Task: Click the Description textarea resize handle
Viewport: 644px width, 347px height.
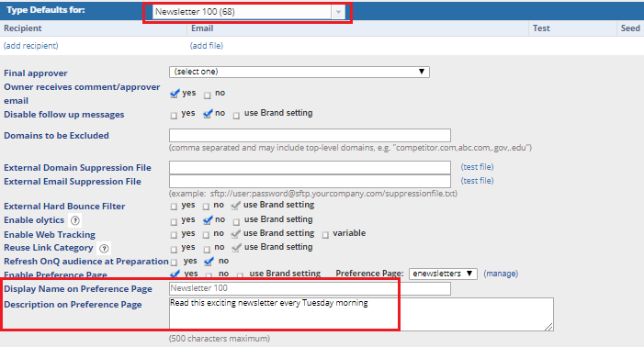Action: pos(548,327)
